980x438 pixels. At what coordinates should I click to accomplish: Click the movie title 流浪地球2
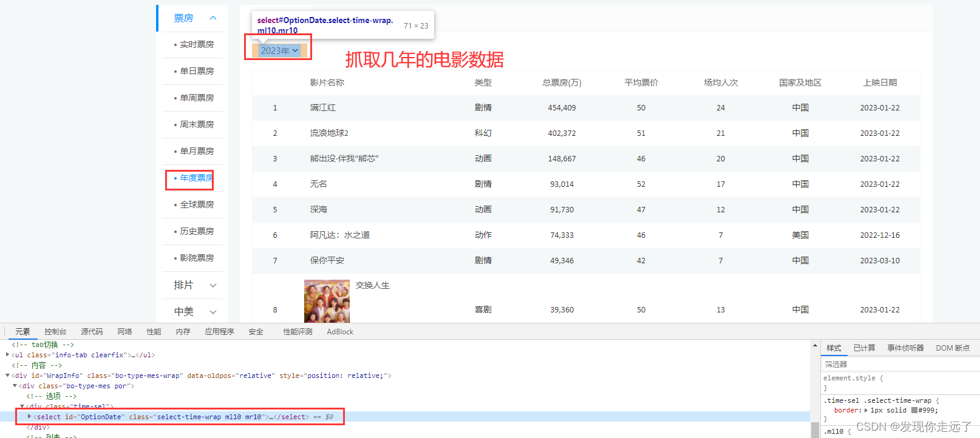[329, 133]
